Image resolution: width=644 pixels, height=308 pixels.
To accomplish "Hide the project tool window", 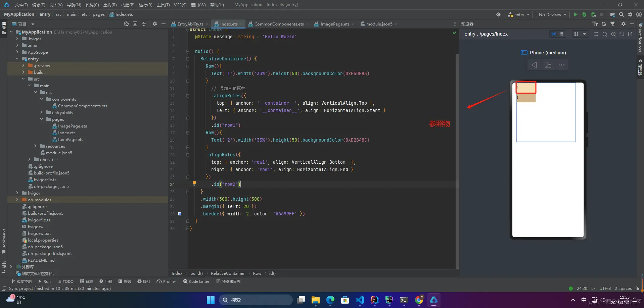I will [x=164, y=24].
